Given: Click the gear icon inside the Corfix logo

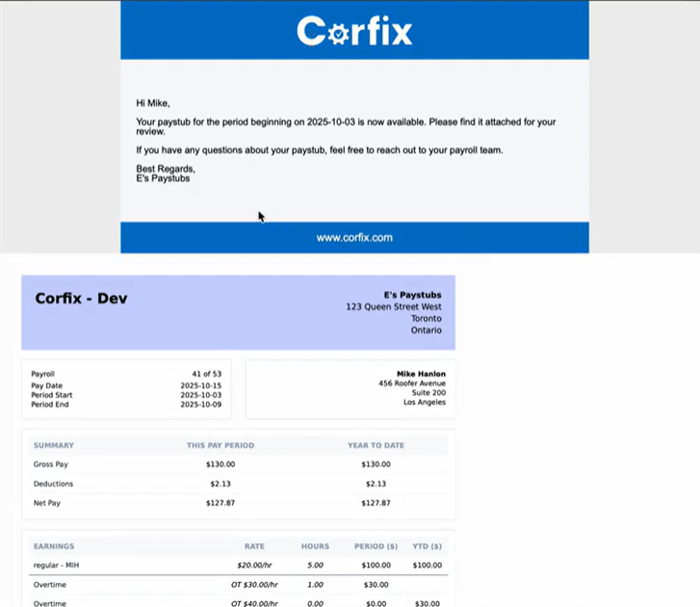Looking at the screenshot, I should 337,34.
